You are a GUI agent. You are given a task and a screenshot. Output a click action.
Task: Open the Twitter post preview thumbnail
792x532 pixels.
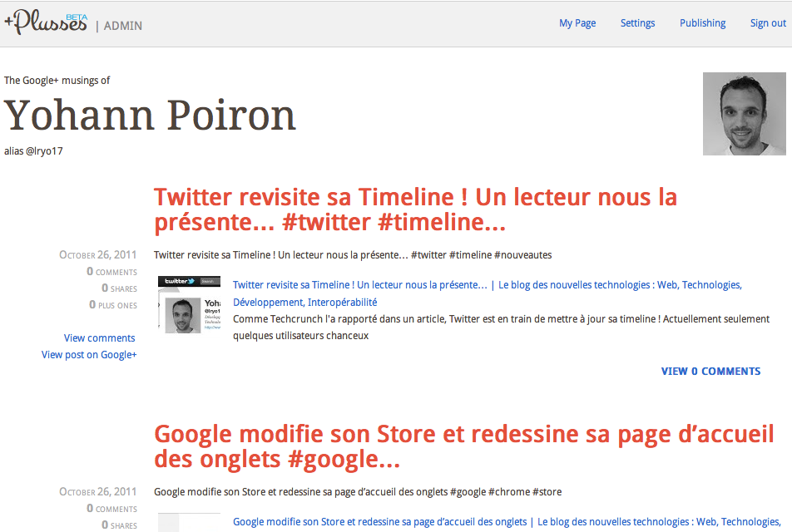[x=189, y=305]
